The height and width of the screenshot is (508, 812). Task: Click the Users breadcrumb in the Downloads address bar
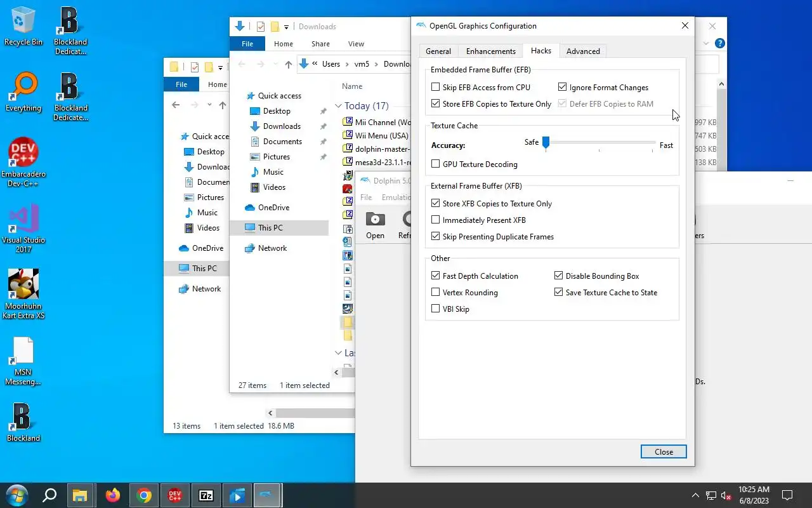click(331, 64)
